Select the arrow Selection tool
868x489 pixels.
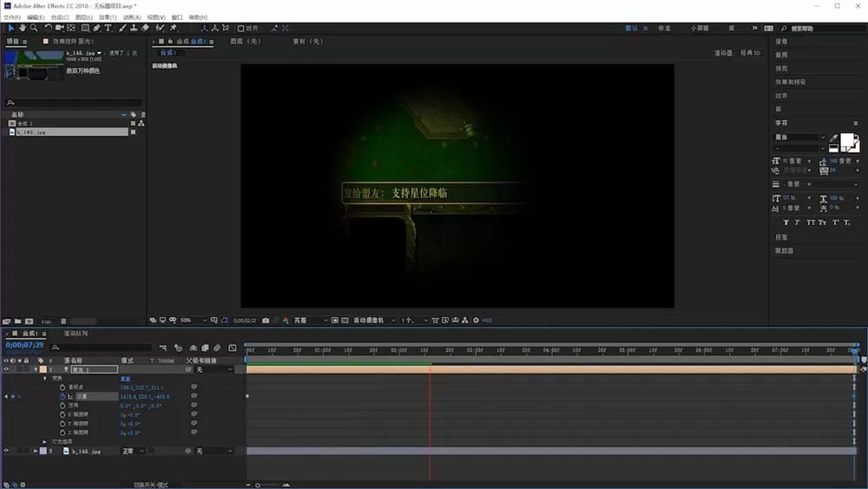[x=11, y=28]
